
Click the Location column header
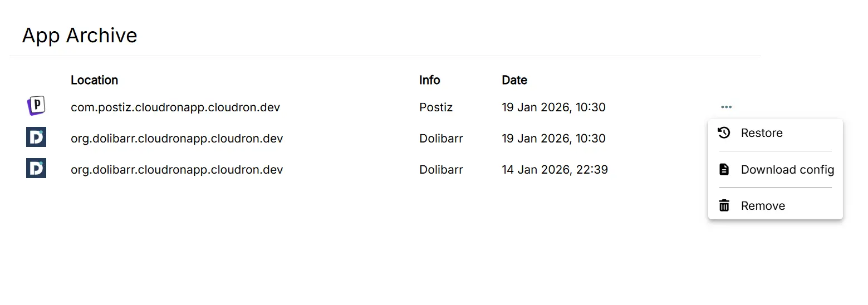pyautogui.click(x=94, y=80)
